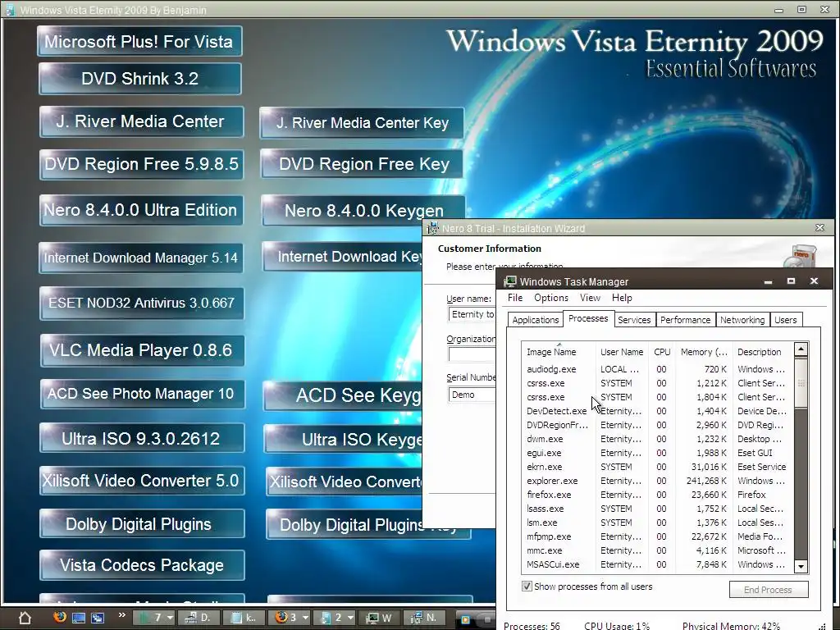Open Help menu in Task Manager
This screenshot has width=840, height=630.
622,298
